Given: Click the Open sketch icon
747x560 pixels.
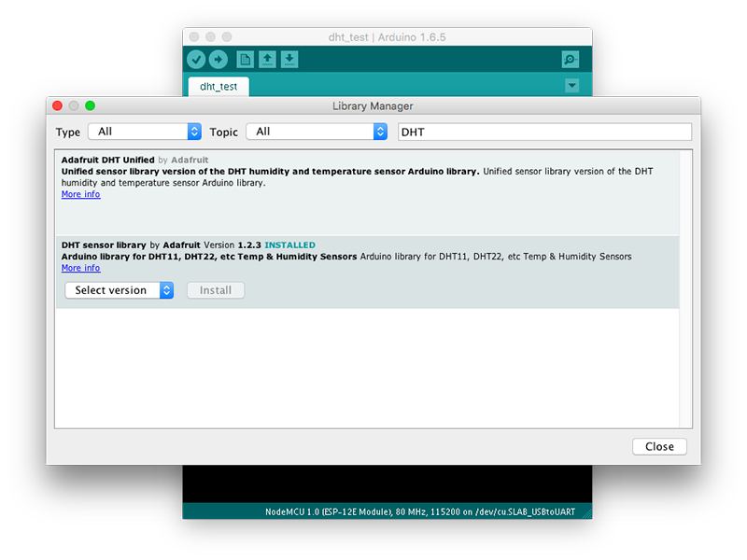Looking at the screenshot, I should (267, 60).
